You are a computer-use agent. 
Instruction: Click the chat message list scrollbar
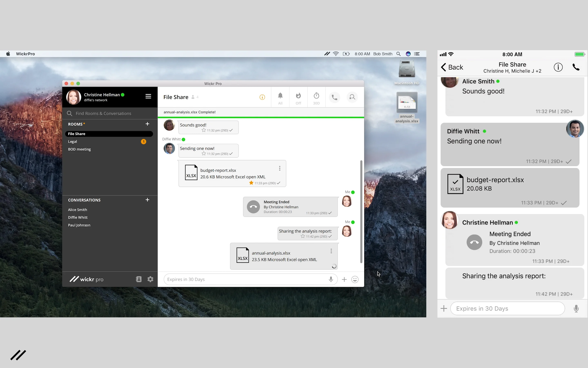pyautogui.click(x=361, y=212)
